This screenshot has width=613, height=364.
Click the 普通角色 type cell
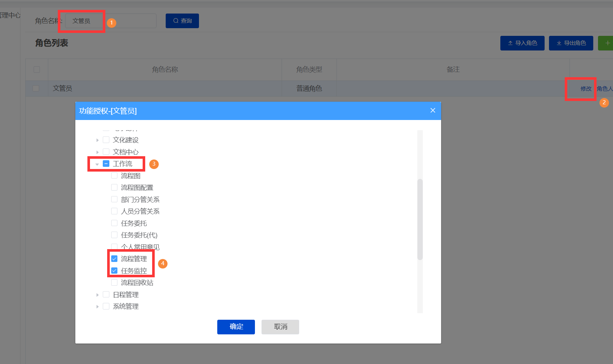309,89
